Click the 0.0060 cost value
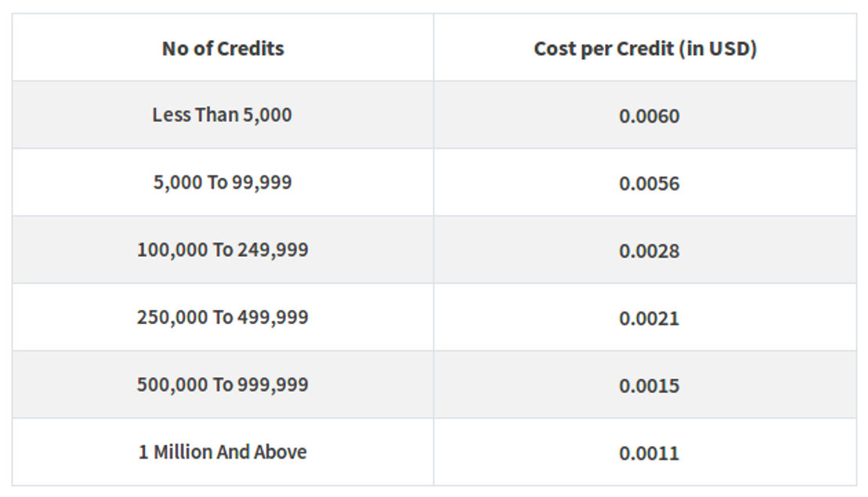This screenshot has width=868, height=497. coord(649,116)
